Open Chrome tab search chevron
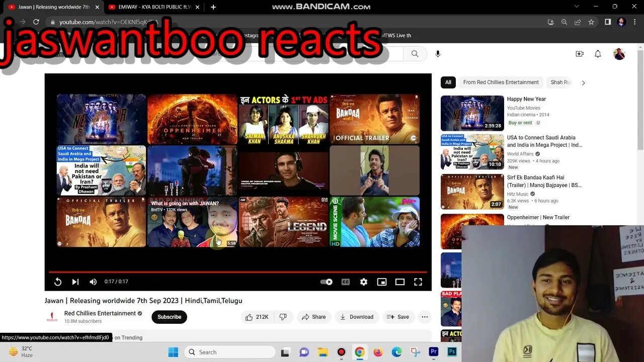Viewport: 644px width, 362px height. [x=577, y=7]
